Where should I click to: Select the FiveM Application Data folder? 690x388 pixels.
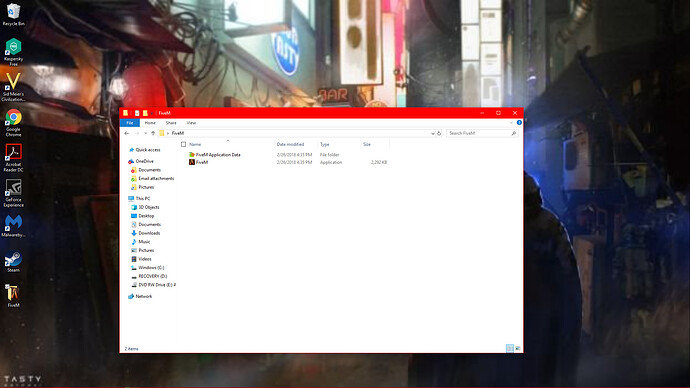pyautogui.click(x=218, y=155)
